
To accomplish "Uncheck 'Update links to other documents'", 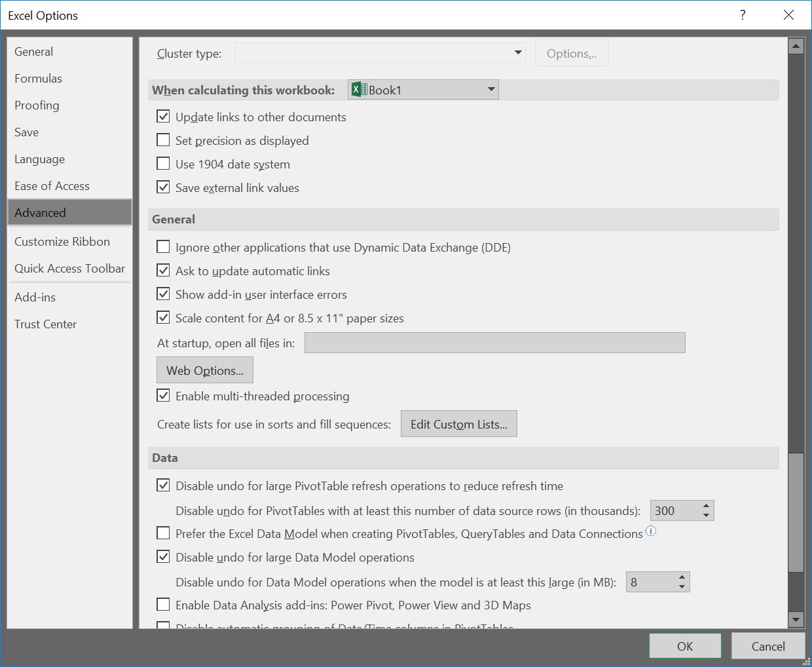I will pos(163,116).
